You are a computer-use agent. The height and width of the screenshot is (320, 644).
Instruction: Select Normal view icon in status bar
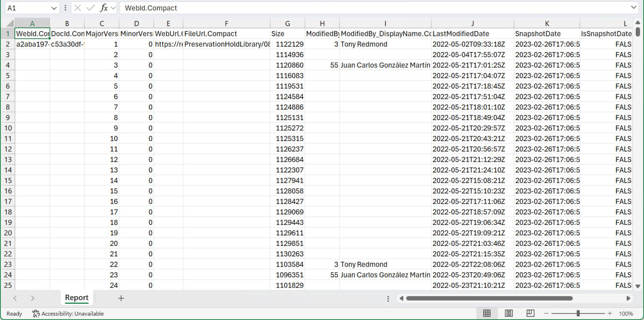(487, 313)
